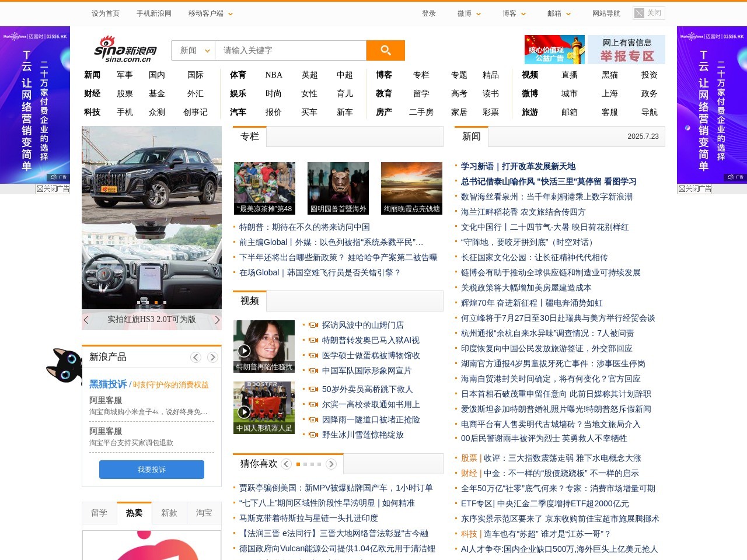The image size is (747, 560).
Task: Expand the 移动客户端 dropdown menu
Action: click(207, 13)
